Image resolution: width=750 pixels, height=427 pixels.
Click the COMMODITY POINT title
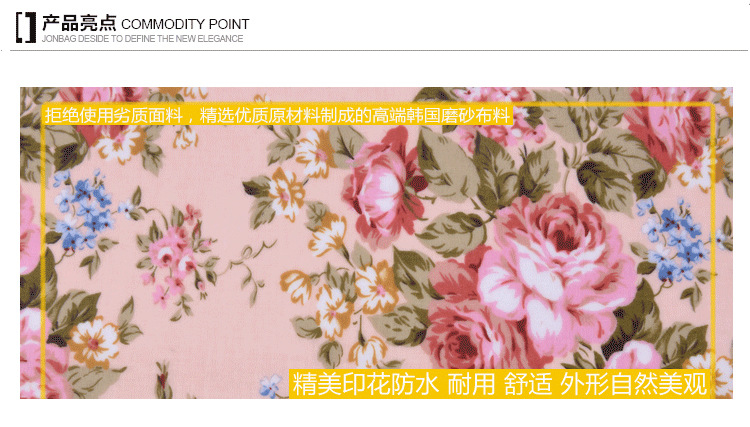point(185,24)
